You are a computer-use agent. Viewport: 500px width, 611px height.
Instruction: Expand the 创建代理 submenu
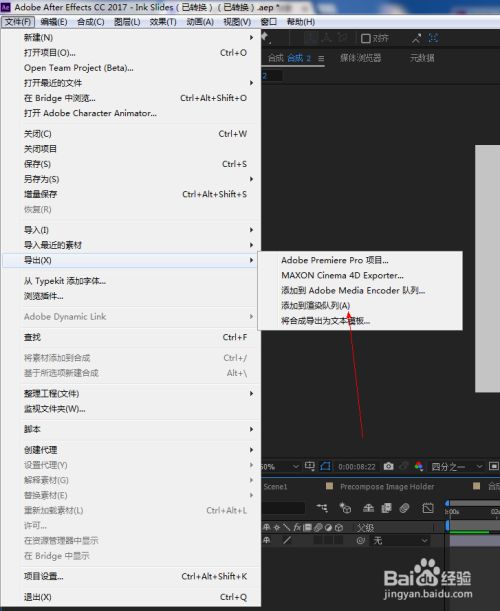pyautogui.click(x=131, y=450)
